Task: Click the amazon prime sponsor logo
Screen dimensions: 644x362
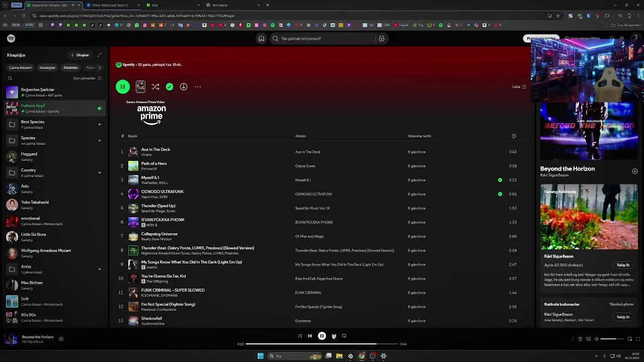Action: pos(151,115)
